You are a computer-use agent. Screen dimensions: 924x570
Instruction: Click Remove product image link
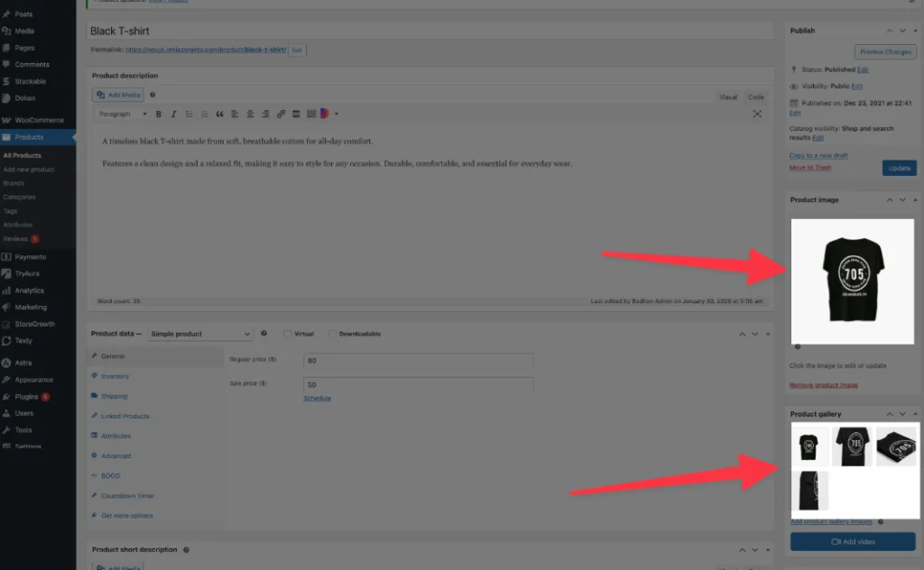pyautogui.click(x=823, y=385)
